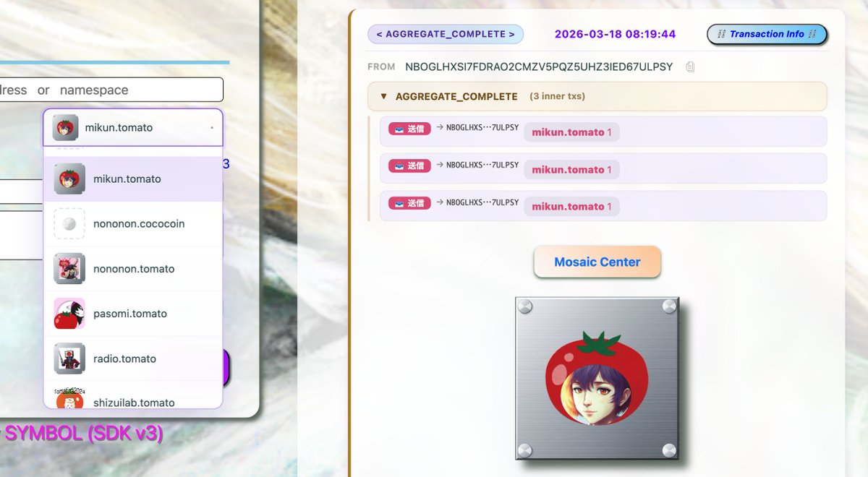868x477 pixels.
Task: Click the mikun.tomato mosaic plate image
Action: [x=597, y=378]
